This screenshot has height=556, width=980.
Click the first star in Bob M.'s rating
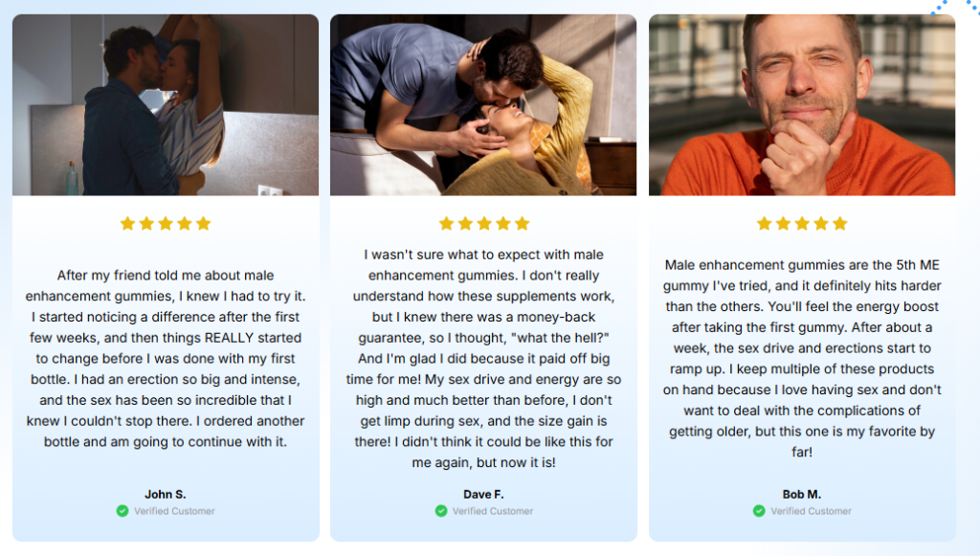tap(764, 224)
